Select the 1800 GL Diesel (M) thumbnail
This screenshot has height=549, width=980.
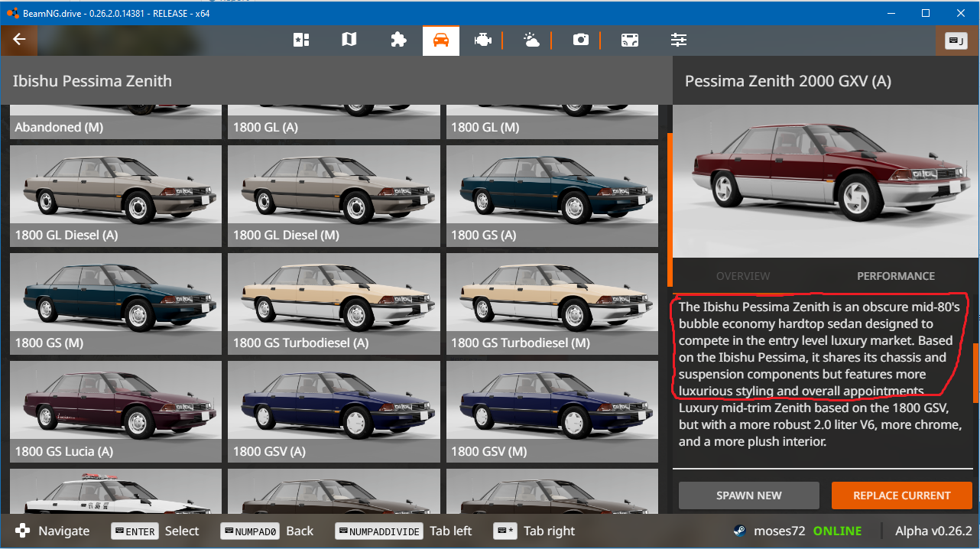point(334,196)
